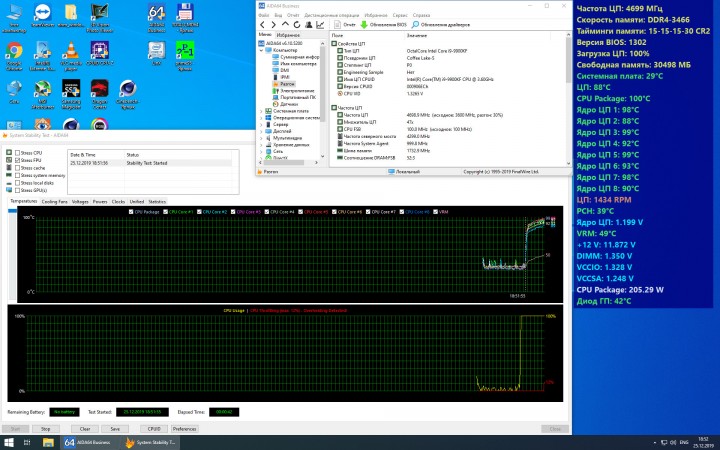
Task: Click the Отчёт report toolbar button
Action: 345,25
